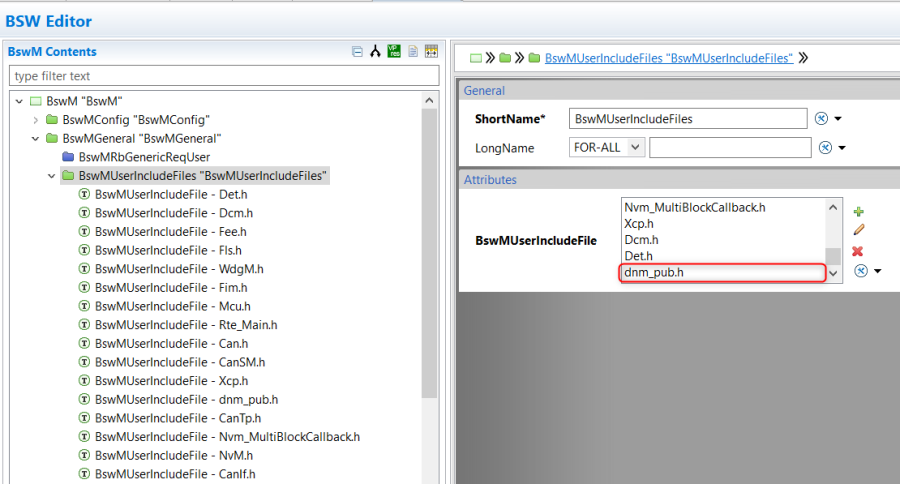
Task: Select Nvm_MultiBlockCallback.h in attributes list
Action: pyautogui.click(x=695, y=207)
